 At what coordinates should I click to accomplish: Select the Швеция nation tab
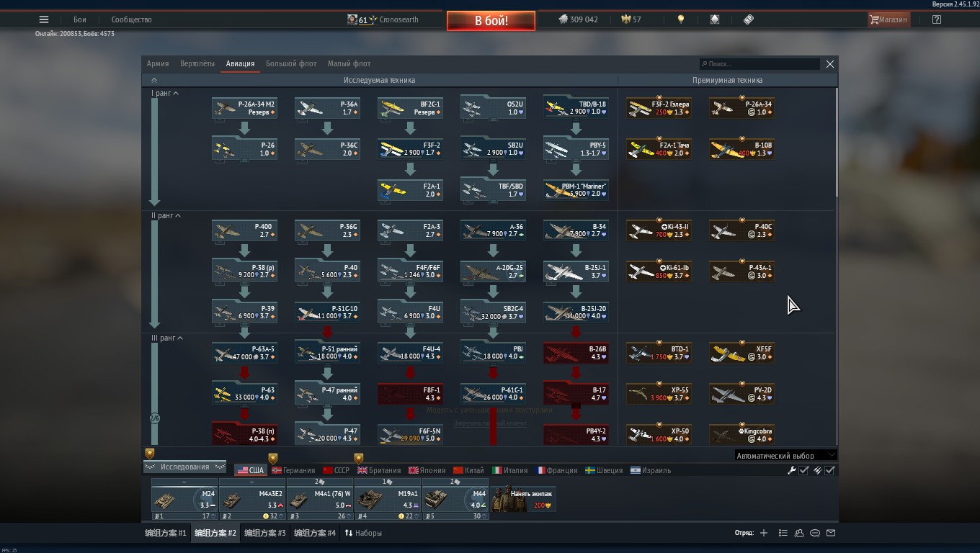[x=604, y=470]
